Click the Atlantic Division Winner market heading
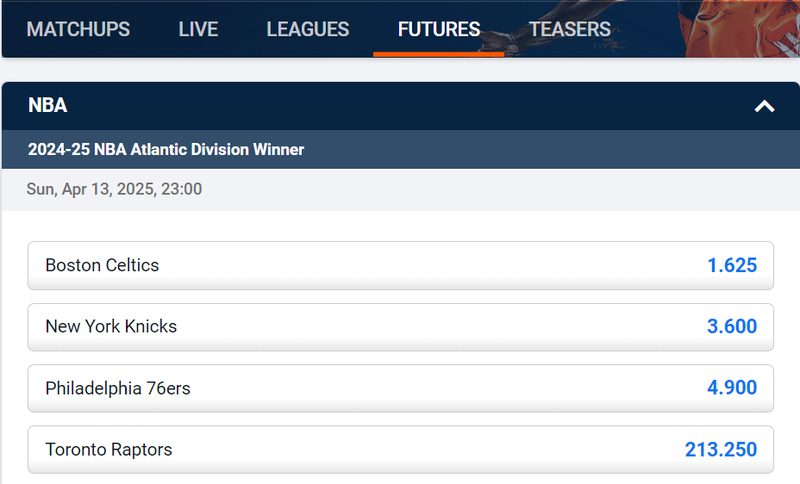800x484 pixels. [166, 149]
